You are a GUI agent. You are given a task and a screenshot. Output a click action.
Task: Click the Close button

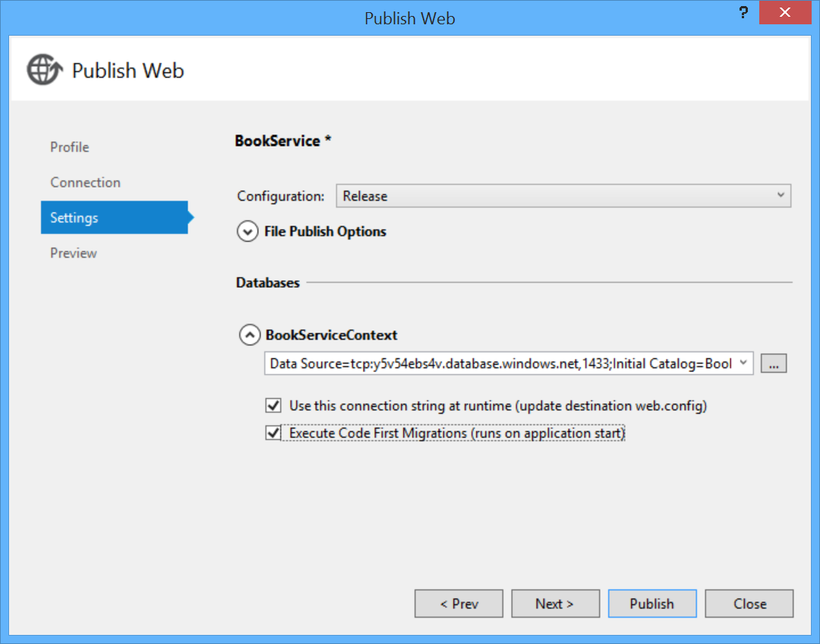click(749, 604)
